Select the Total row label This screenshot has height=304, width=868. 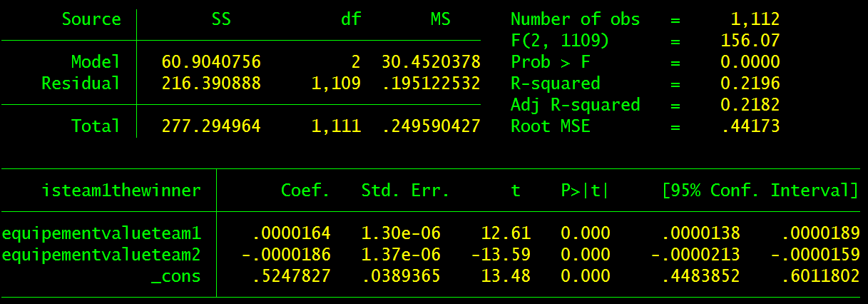(x=96, y=126)
